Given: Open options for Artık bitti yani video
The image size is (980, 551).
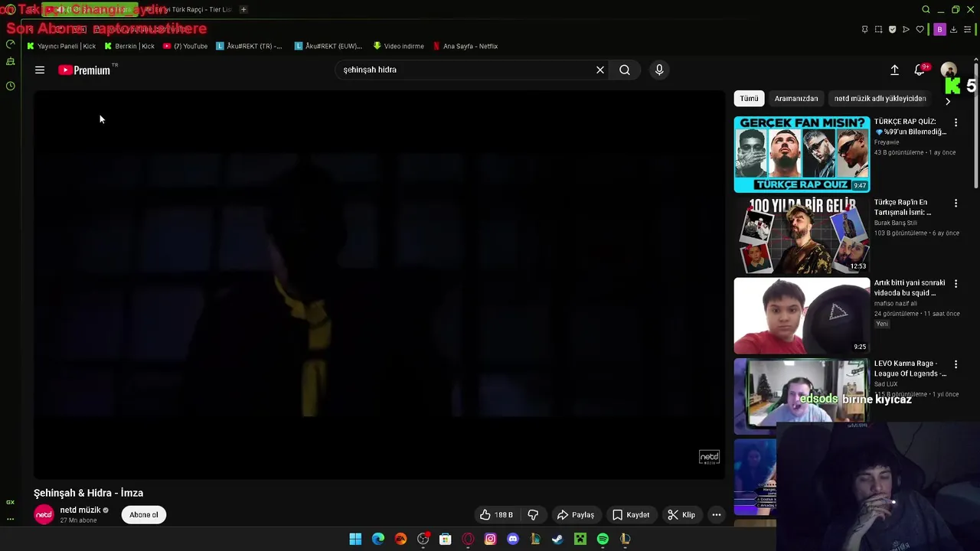Looking at the screenshot, I should tap(955, 283).
